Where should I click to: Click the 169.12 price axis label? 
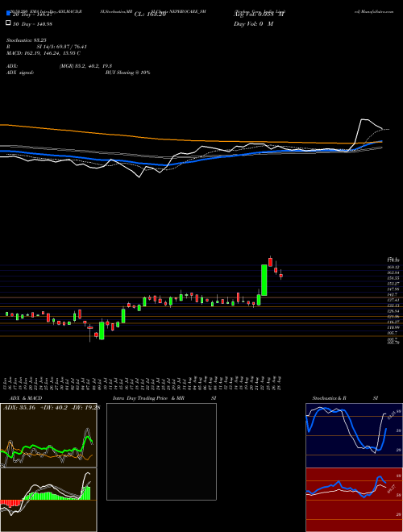(x=393, y=267)
